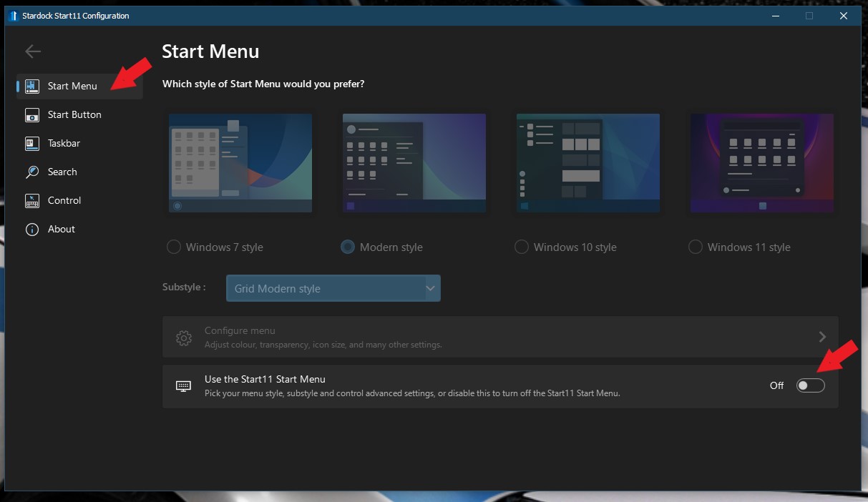Open the Substyle dropdown list
Image resolution: width=868 pixels, height=502 pixels.
pyautogui.click(x=333, y=288)
